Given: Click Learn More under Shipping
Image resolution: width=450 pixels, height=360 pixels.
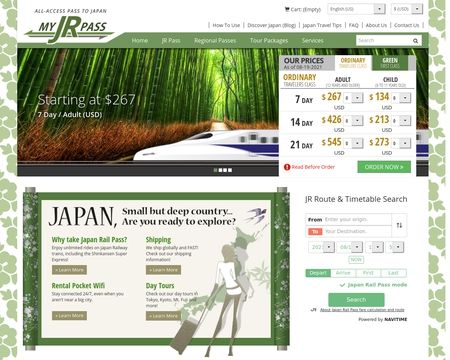Looking at the screenshot, I should 163,270.
